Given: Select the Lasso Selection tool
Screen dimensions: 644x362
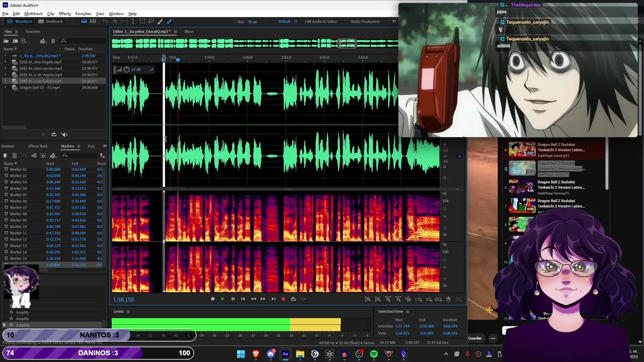Looking at the screenshot, I should coord(151,21).
